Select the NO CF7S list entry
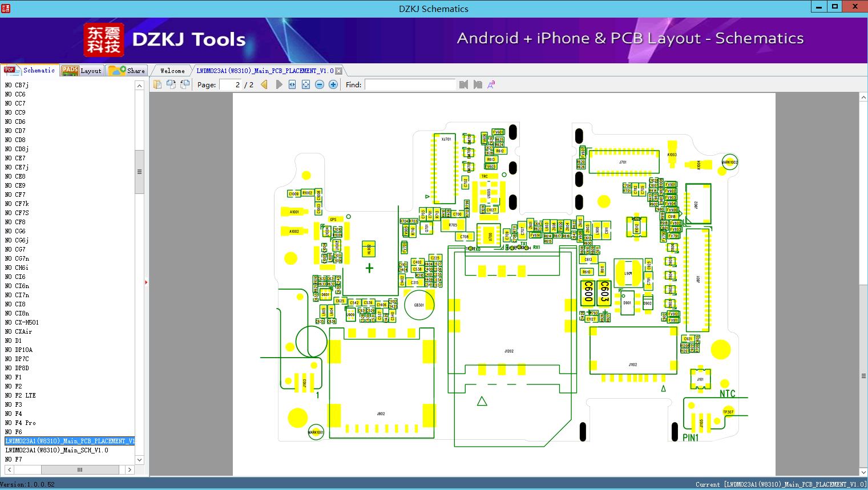This screenshot has height=490, width=868. click(x=17, y=213)
